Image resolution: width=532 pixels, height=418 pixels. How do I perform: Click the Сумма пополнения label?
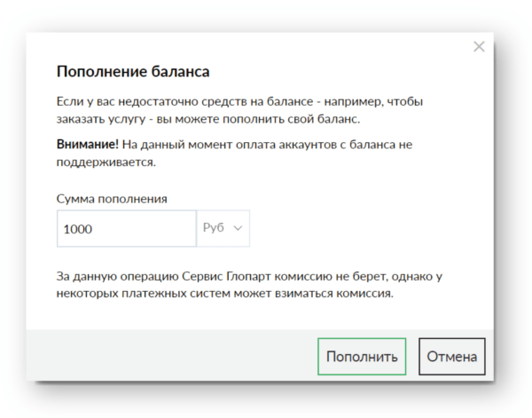pos(112,199)
